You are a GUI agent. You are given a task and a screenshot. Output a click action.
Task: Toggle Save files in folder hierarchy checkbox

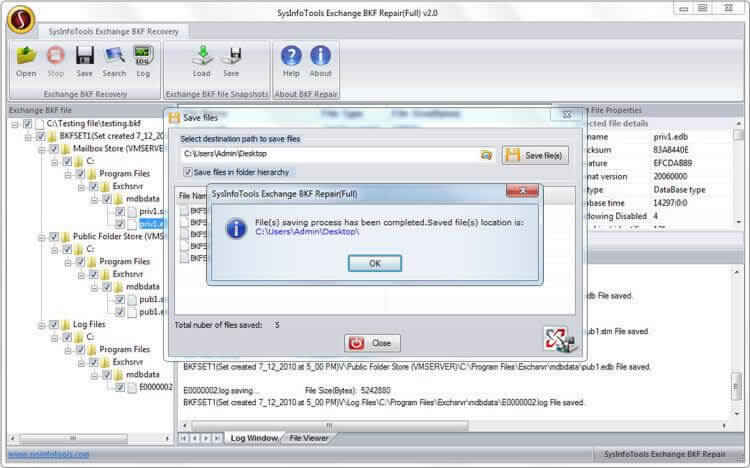(188, 171)
